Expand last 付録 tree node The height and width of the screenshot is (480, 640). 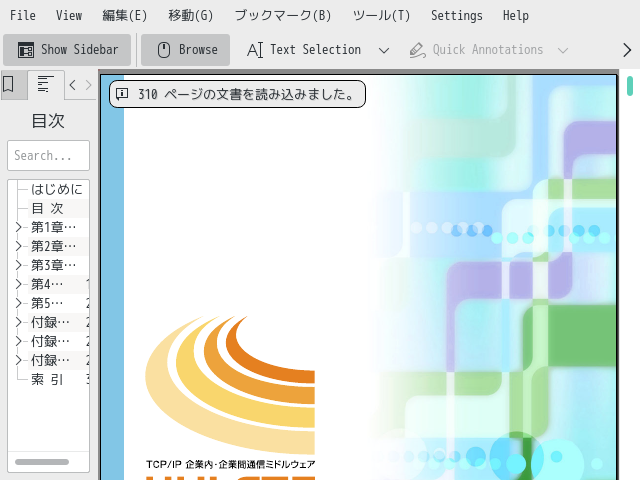pos(18,360)
